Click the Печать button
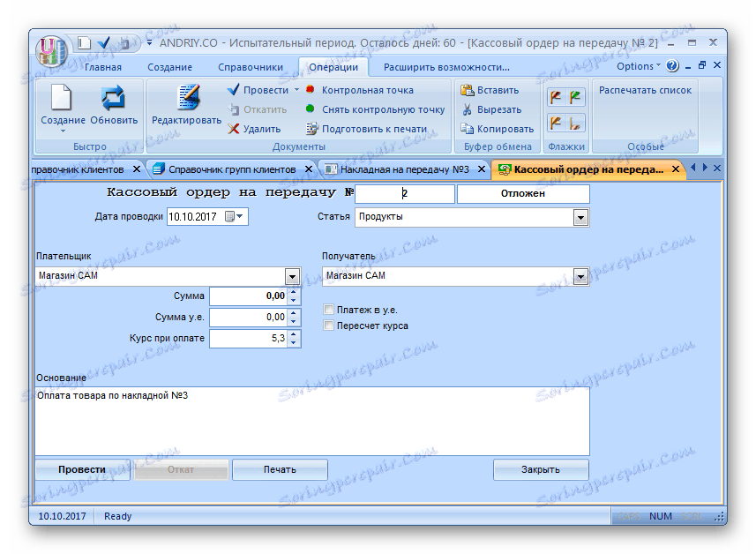Image resolution: width=756 pixels, height=554 pixels. coord(280,469)
